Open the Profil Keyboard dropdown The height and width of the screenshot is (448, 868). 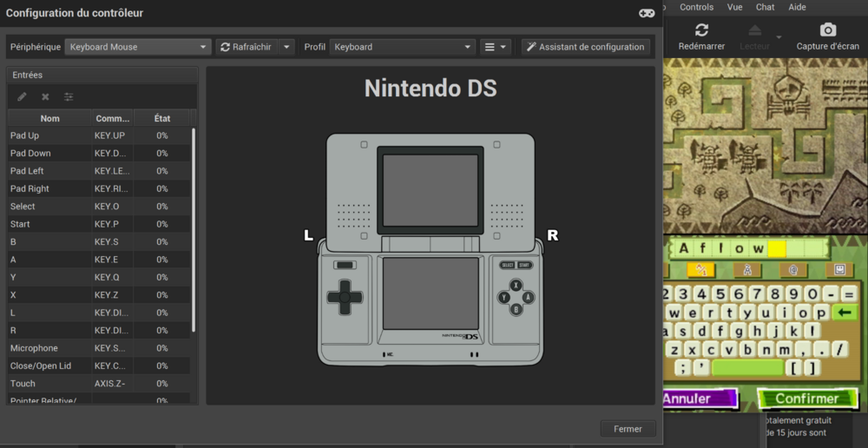(x=403, y=47)
